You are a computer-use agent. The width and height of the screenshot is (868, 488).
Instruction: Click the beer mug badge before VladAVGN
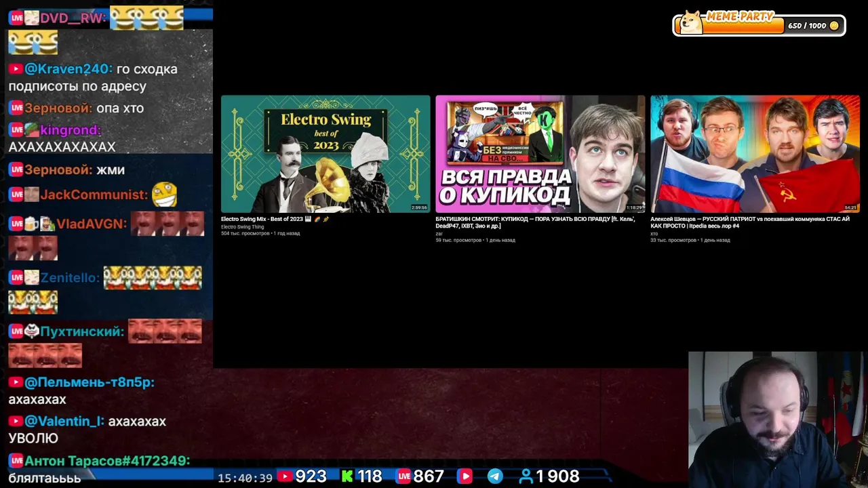point(32,224)
